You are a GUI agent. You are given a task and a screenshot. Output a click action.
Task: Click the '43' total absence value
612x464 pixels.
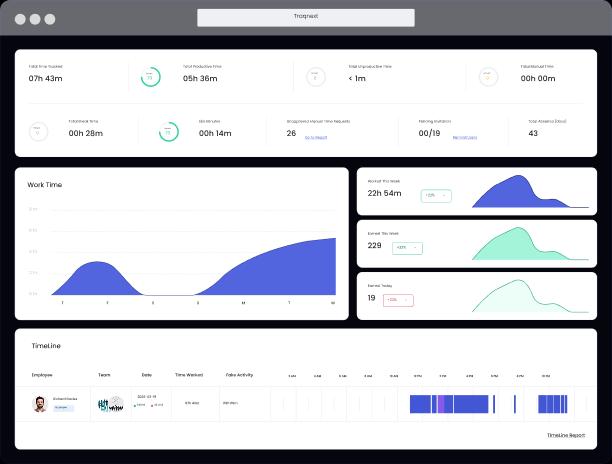[x=533, y=133]
